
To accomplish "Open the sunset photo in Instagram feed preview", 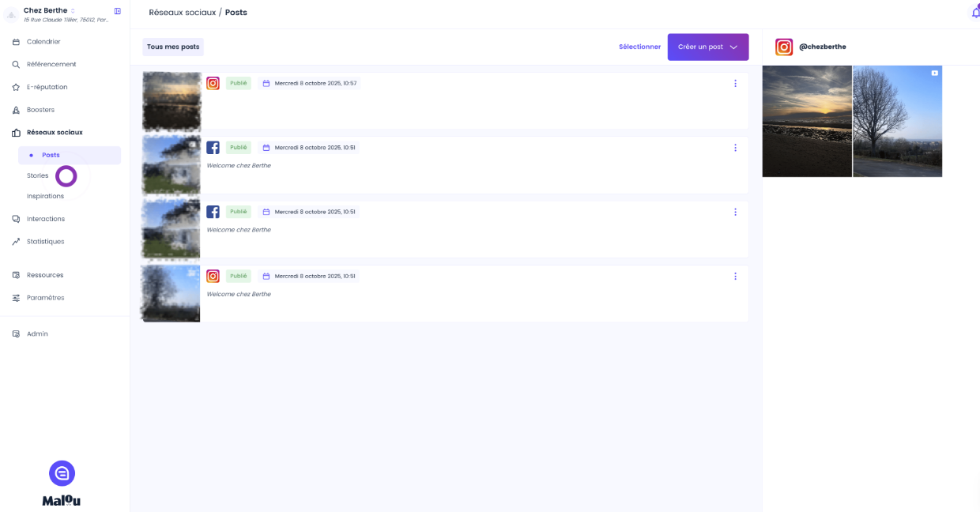I will click(x=807, y=121).
